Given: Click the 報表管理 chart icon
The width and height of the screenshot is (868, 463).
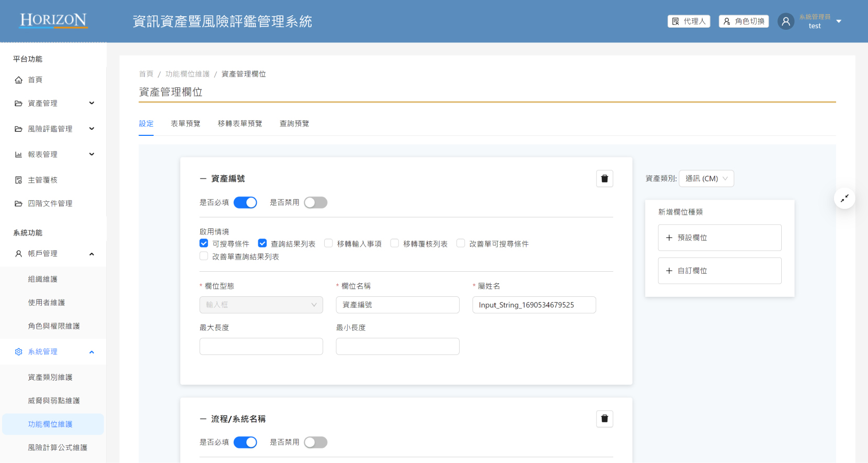Looking at the screenshot, I should coord(19,155).
